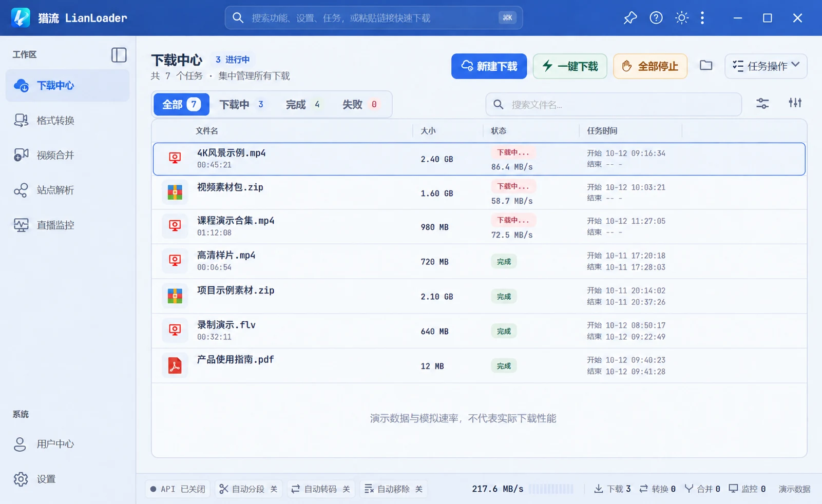Open the help question mark icon

tap(656, 18)
